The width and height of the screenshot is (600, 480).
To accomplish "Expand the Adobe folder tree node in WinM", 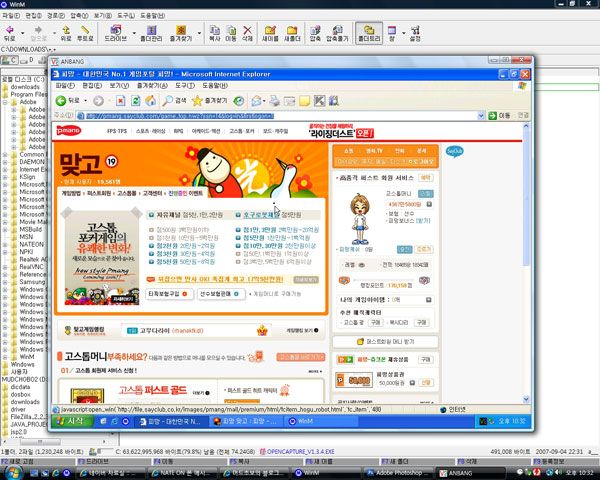I will pos(5,102).
